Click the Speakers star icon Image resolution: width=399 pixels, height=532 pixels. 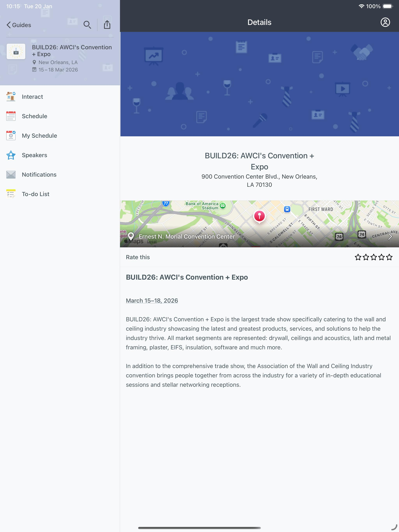click(11, 155)
